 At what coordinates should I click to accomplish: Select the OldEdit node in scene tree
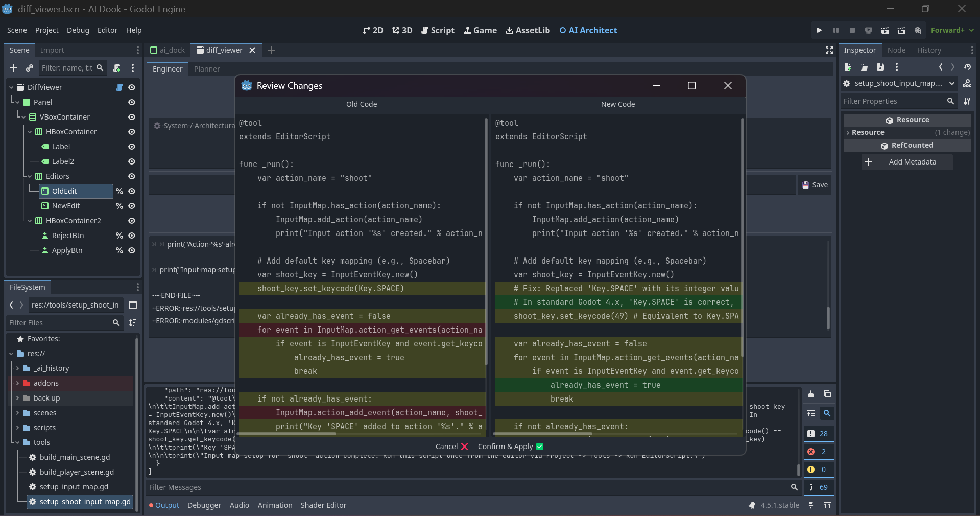[x=76, y=191]
